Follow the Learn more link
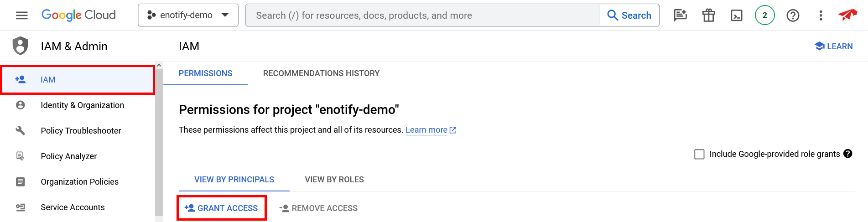The height and width of the screenshot is (222, 868). [426, 130]
